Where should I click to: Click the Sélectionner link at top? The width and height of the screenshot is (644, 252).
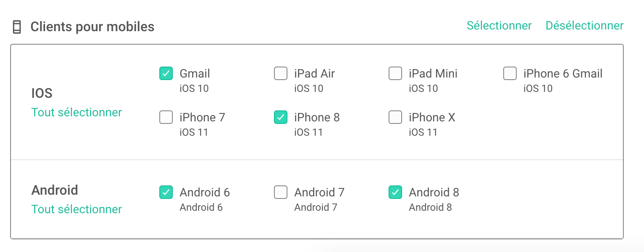499,26
